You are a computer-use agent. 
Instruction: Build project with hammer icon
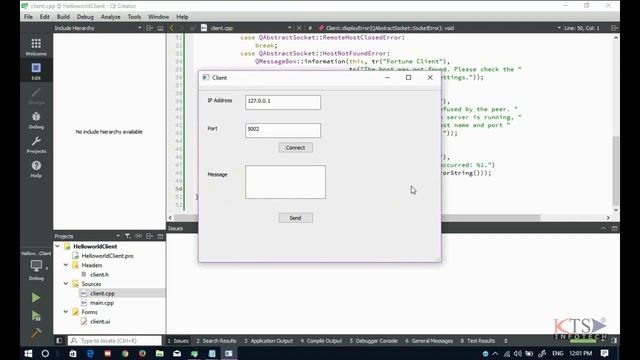pos(36,333)
